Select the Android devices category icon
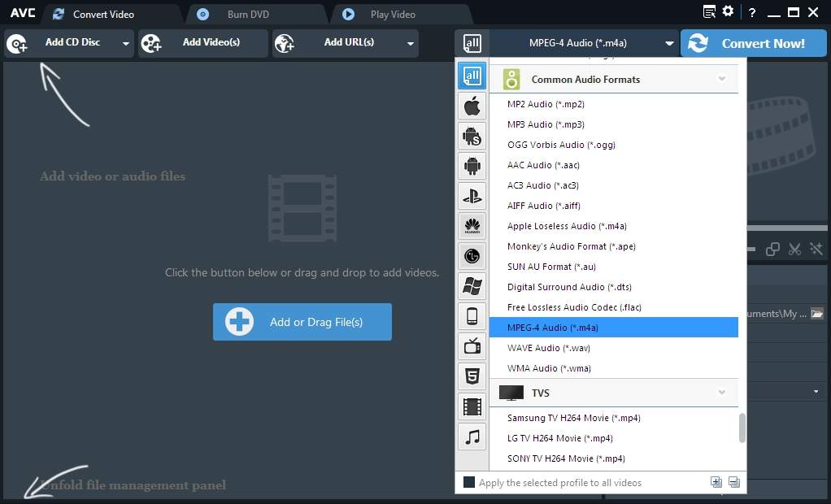Screen dimensions: 831x504 [x=472, y=166]
